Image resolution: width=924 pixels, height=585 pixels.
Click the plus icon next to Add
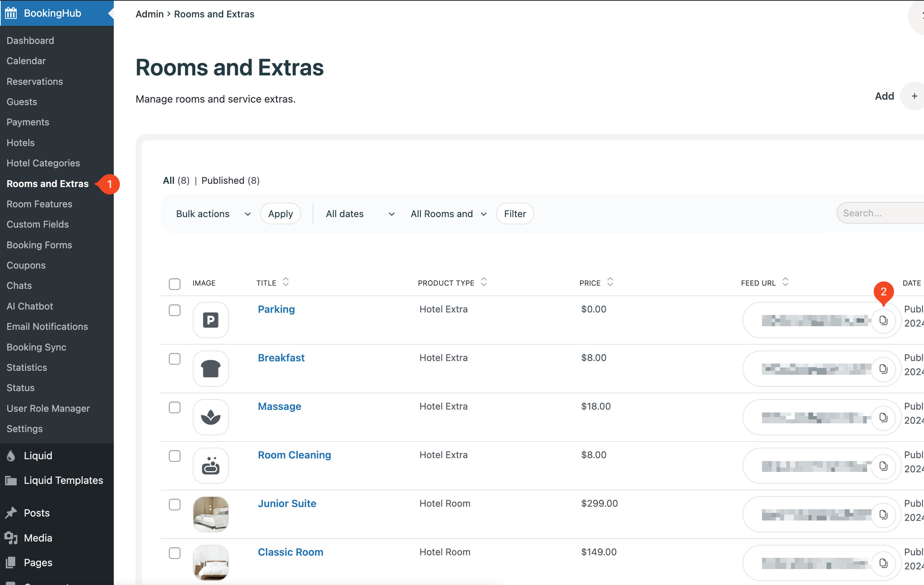click(914, 96)
